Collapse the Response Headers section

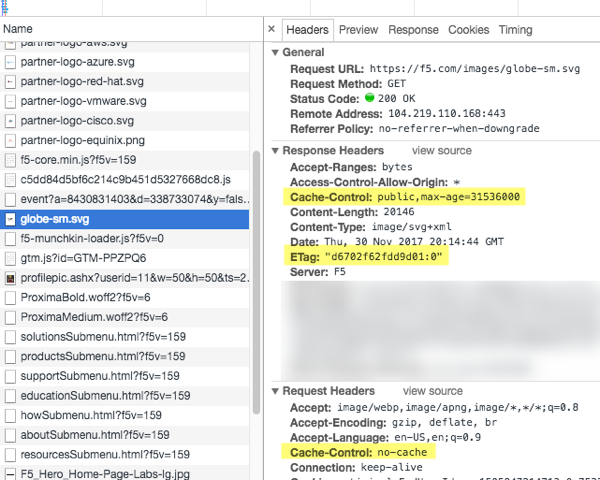[x=275, y=151]
